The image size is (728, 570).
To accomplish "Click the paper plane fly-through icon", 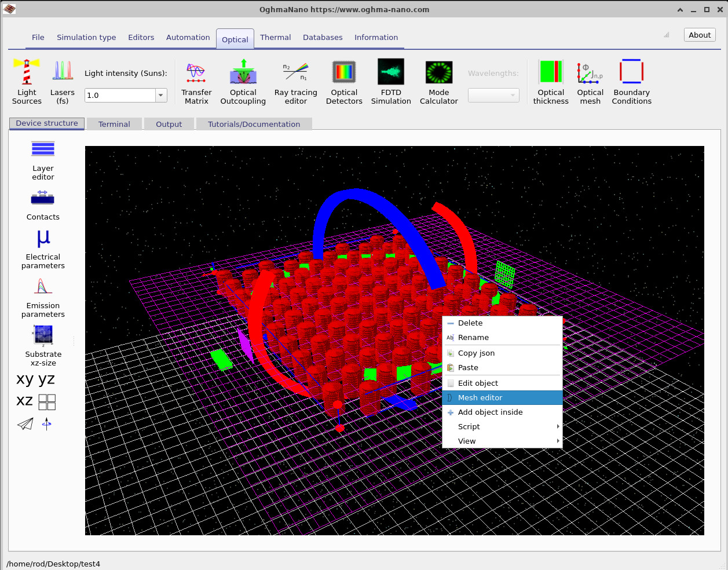I will click(x=25, y=424).
